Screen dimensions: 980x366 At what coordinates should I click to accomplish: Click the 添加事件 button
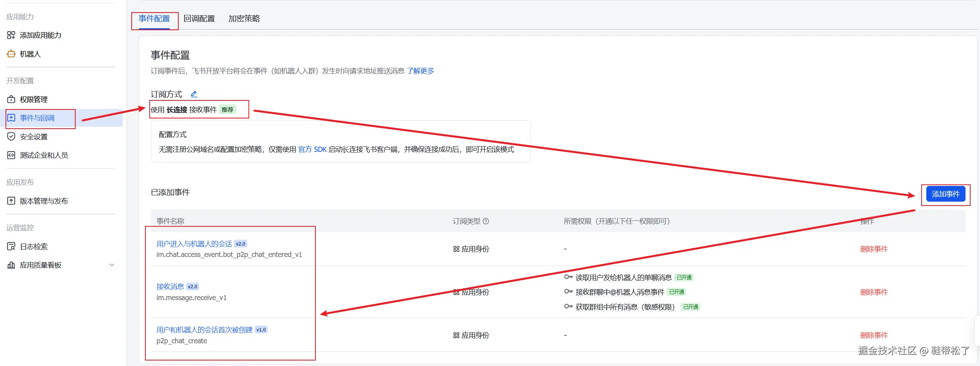pyautogui.click(x=946, y=194)
